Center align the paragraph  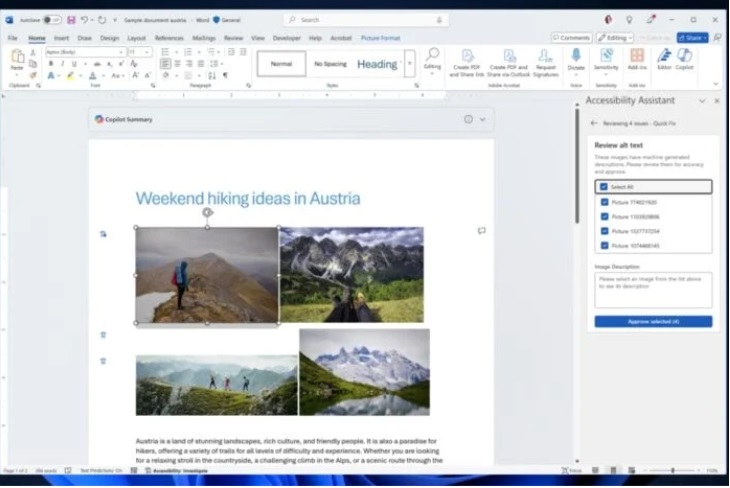tap(177, 63)
